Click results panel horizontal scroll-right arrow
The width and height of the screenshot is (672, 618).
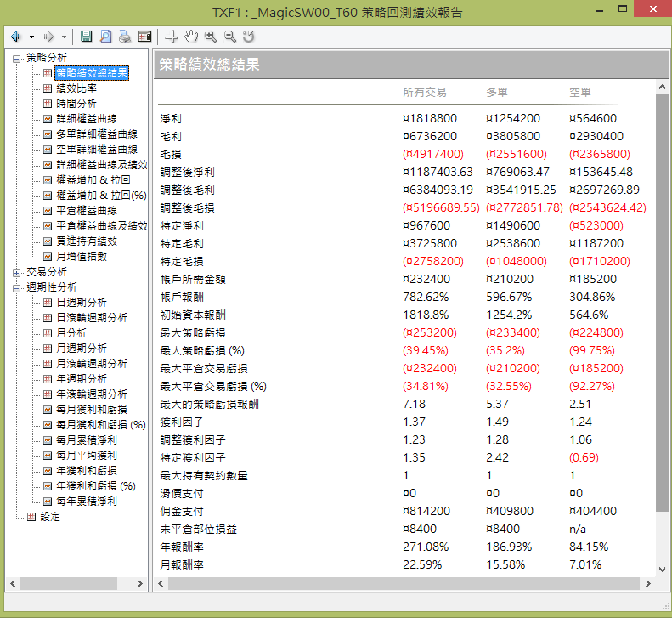coord(647,584)
